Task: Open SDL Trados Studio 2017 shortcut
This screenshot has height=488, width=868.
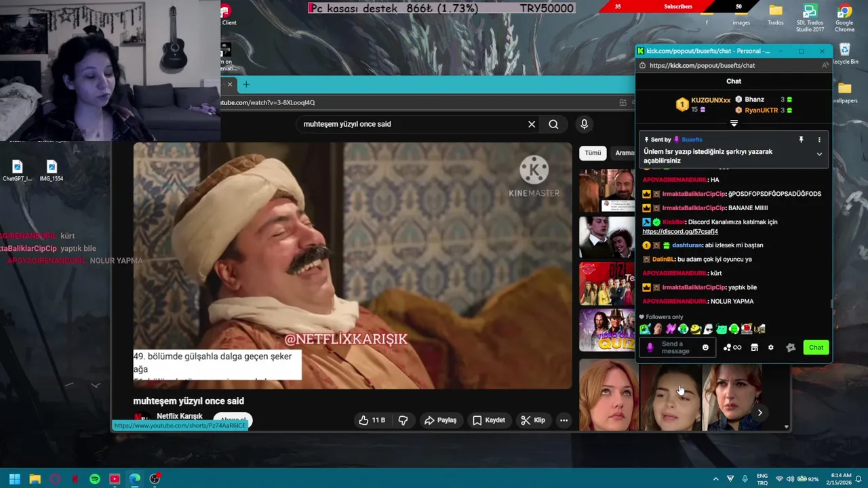Action: coord(810,18)
